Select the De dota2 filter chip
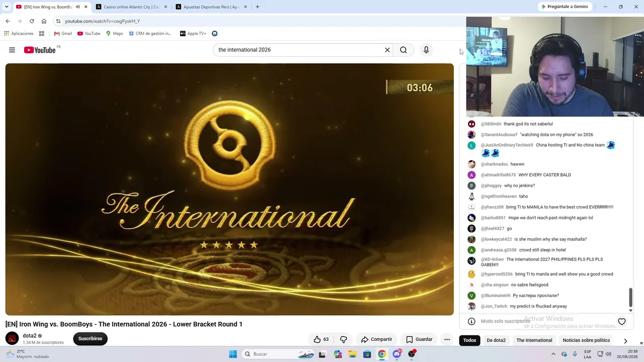 coord(496,340)
